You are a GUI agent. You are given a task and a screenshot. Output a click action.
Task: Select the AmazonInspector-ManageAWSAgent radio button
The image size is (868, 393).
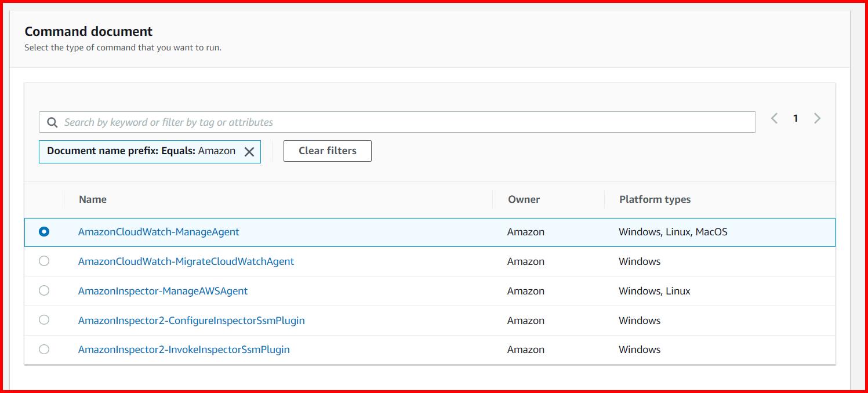pyautogui.click(x=44, y=290)
